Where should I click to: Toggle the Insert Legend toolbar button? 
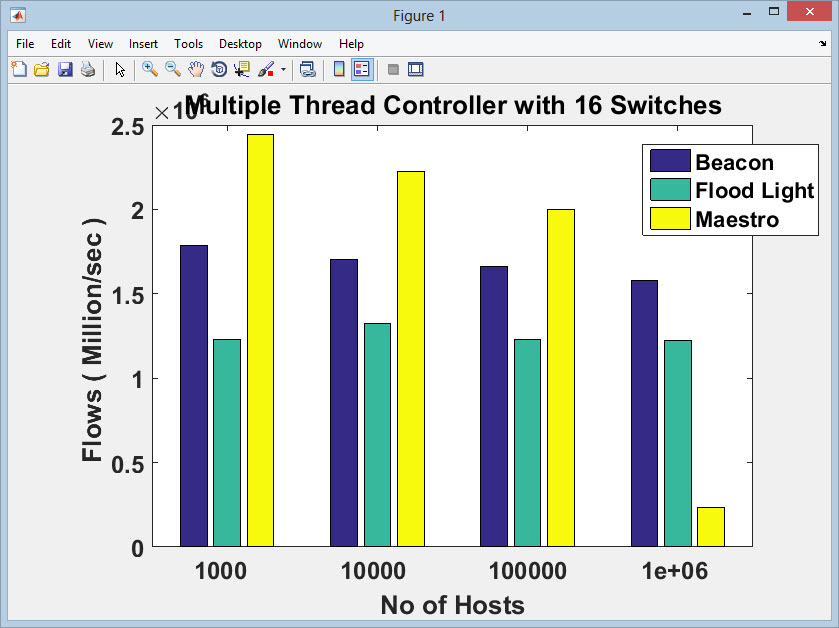point(362,70)
